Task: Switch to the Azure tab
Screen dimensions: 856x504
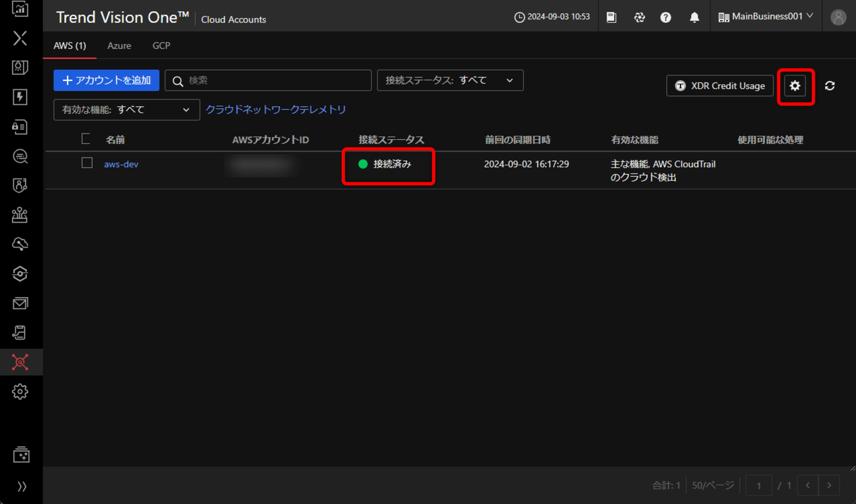Action: 119,45
